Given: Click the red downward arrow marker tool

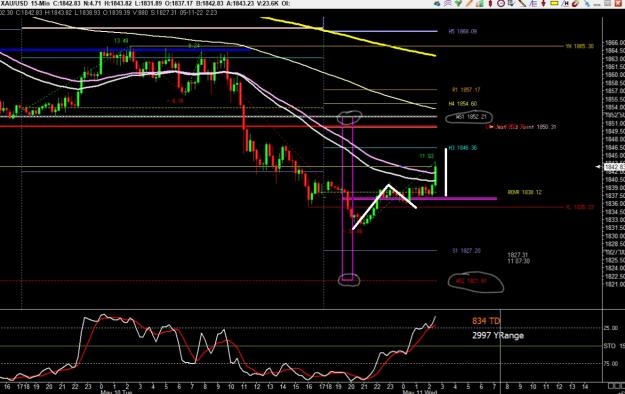Looking at the screenshot, I should point(543,3).
